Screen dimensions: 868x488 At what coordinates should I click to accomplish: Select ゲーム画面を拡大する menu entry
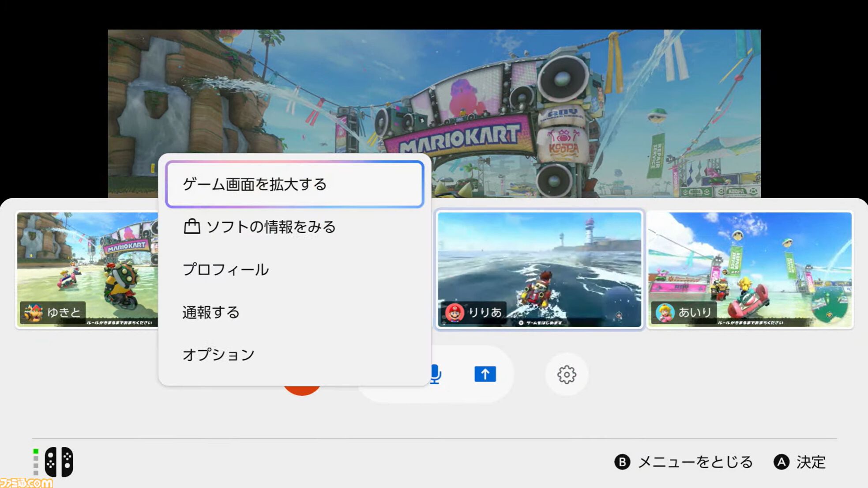pyautogui.click(x=295, y=184)
